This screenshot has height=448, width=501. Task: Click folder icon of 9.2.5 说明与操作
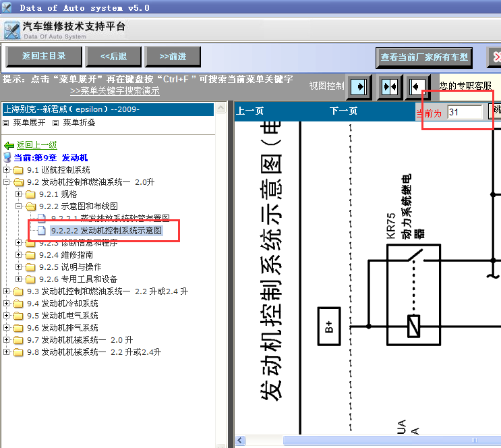[x=30, y=267]
